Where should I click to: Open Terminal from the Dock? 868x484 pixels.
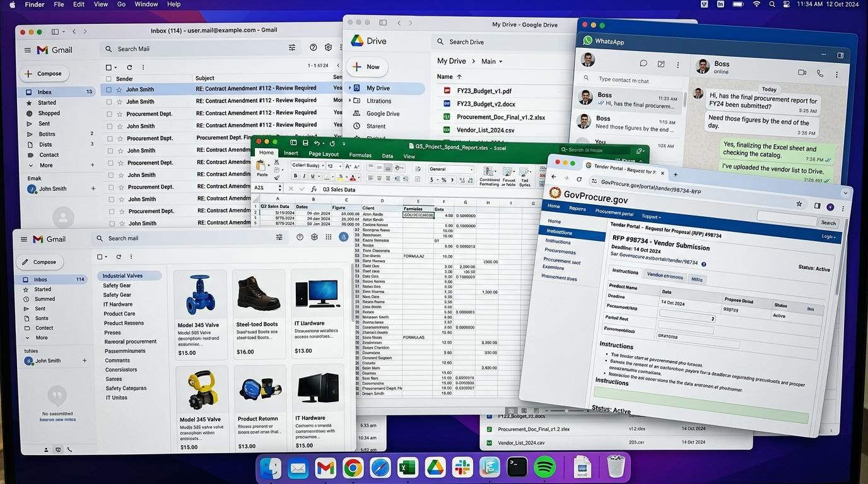[x=517, y=468]
